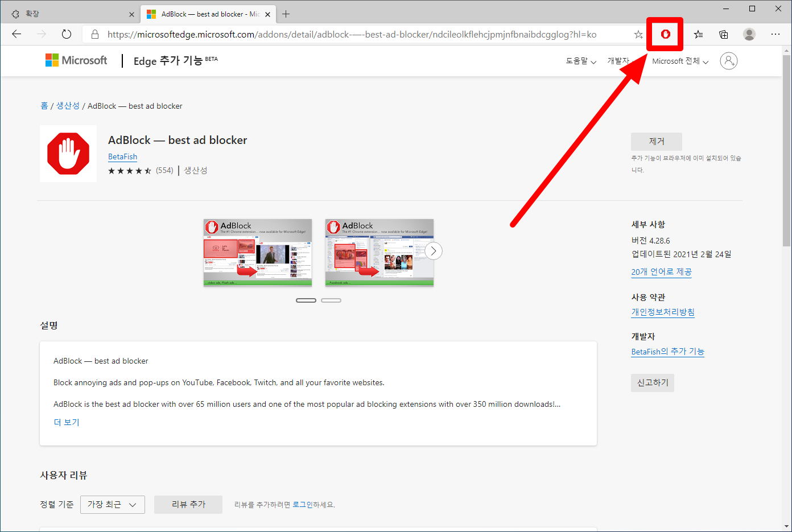Click the 사용자 리뷰 heading
Viewport: 792px width, 532px height.
point(64,475)
